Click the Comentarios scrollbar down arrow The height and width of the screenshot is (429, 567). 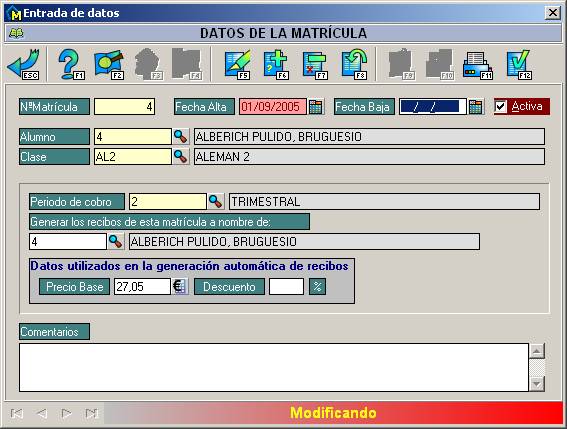[537, 383]
